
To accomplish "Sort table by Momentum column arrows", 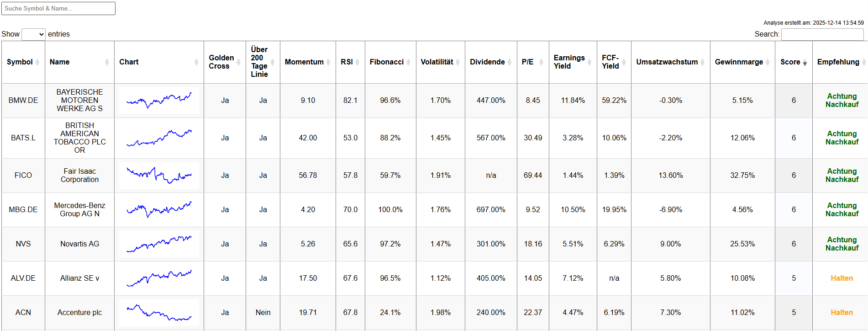I will click(x=328, y=62).
